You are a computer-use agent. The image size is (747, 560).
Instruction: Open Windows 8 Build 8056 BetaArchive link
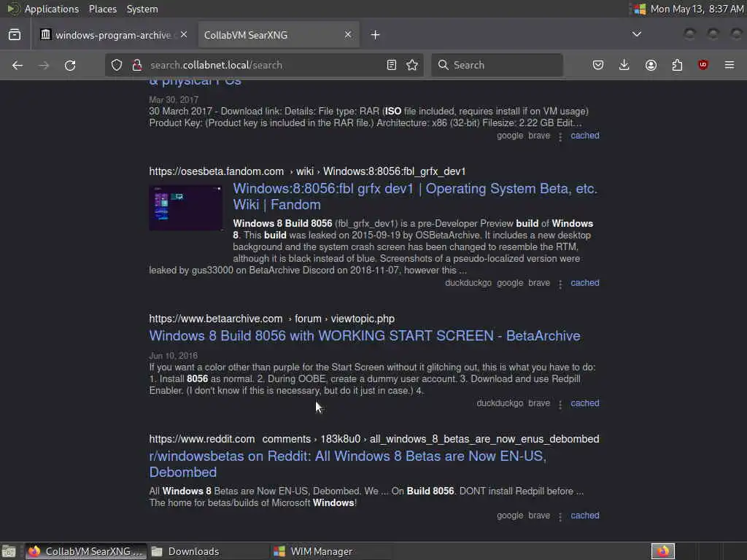pos(365,335)
